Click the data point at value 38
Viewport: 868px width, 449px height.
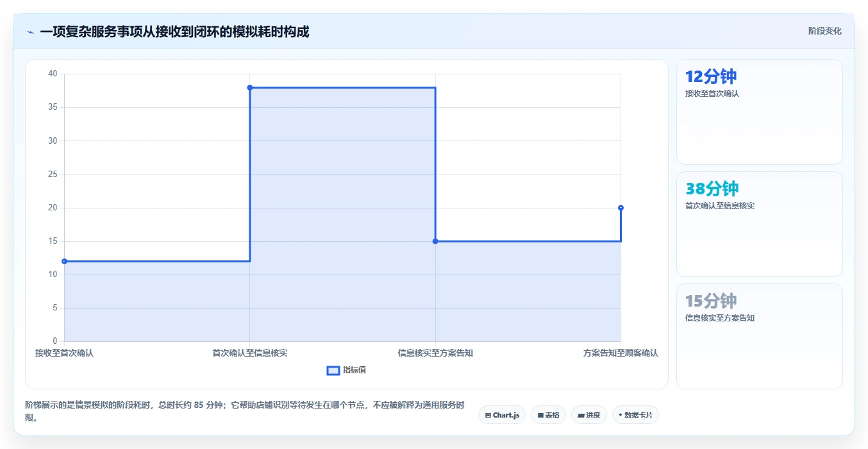coord(250,87)
